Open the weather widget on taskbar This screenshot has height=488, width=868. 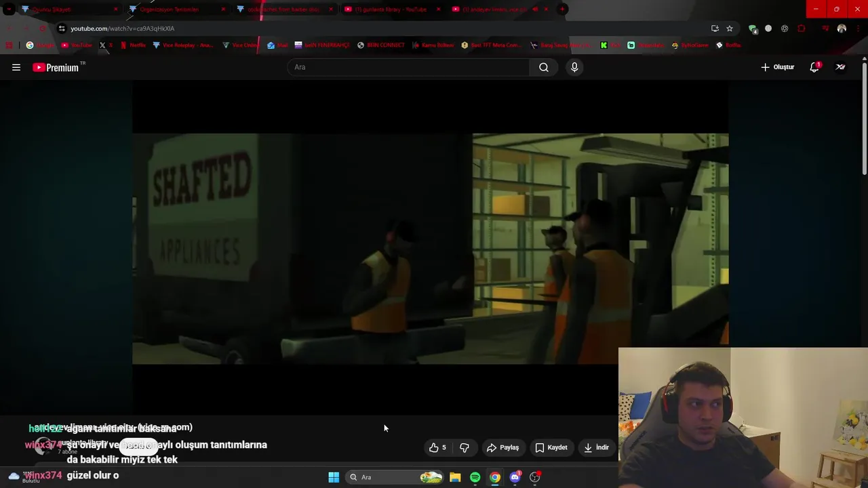23,477
